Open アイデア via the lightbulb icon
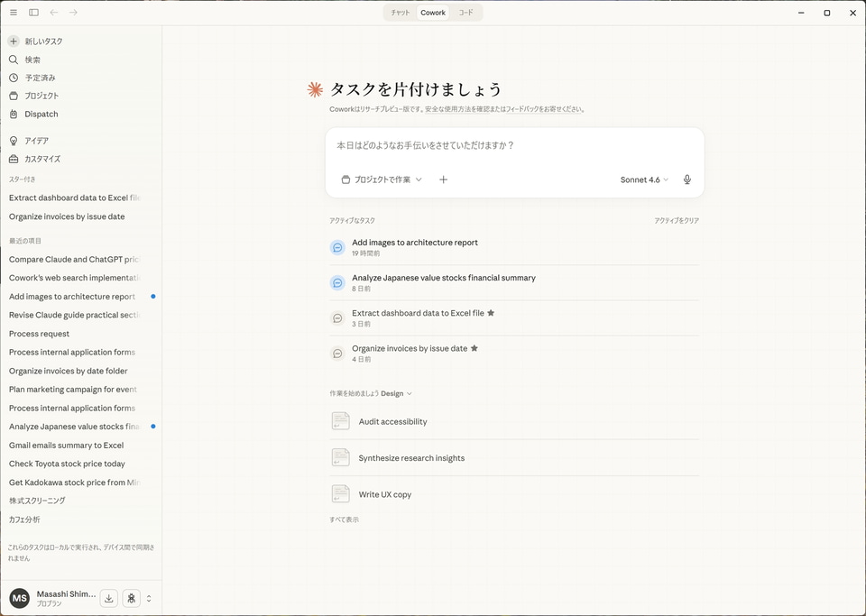The width and height of the screenshot is (866, 616). pyautogui.click(x=14, y=141)
